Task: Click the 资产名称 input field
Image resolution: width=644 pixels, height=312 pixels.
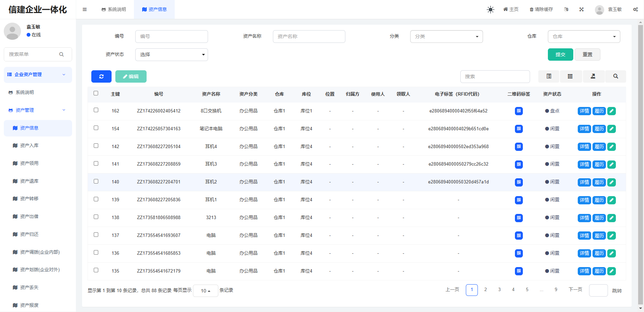Action: click(x=309, y=36)
